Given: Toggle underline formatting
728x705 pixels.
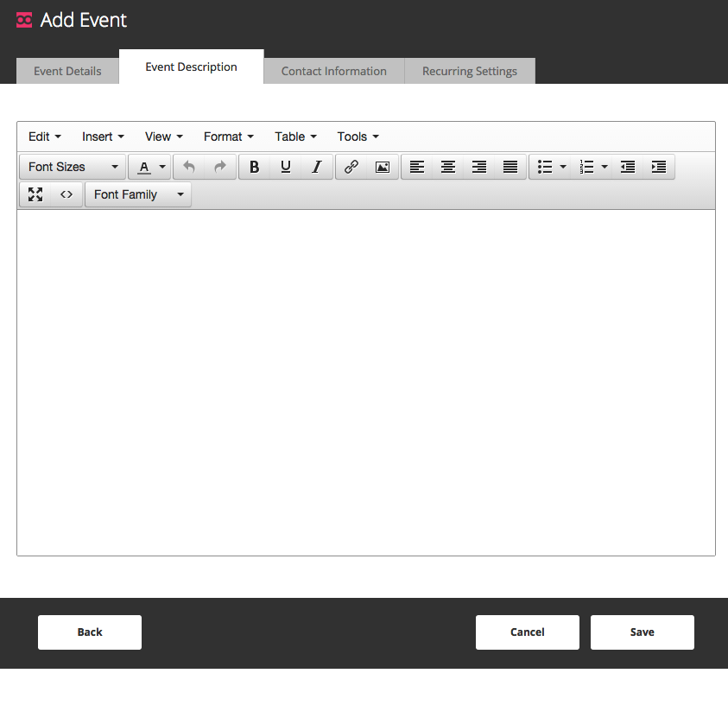Looking at the screenshot, I should (286, 167).
